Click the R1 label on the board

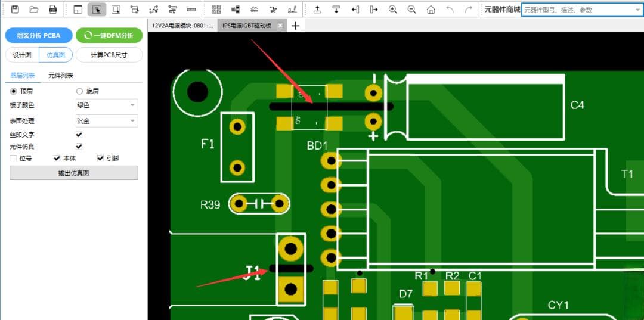tap(422, 276)
